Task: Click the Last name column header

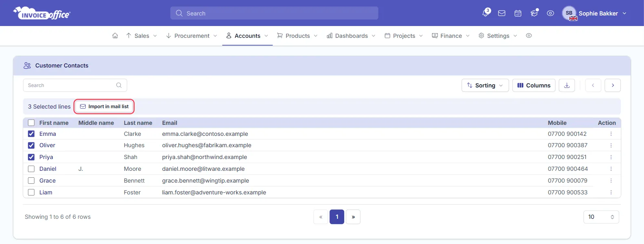Action: pyautogui.click(x=138, y=123)
